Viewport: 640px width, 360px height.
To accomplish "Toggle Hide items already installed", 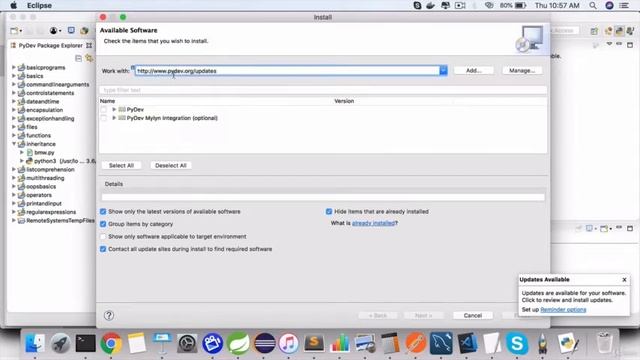I will [329, 211].
